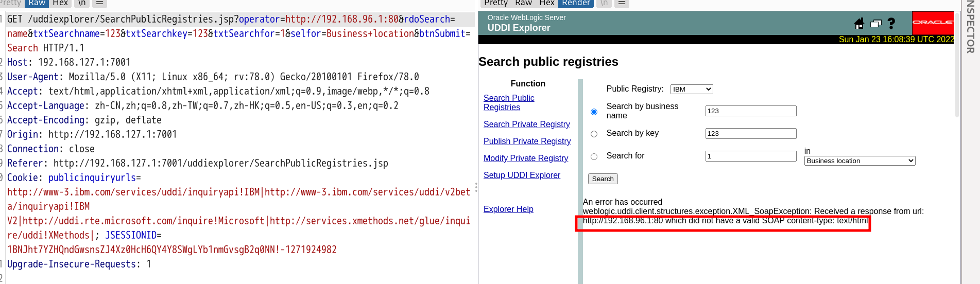Image resolution: width=980 pixels, height=284 pixels.
Task: Open response pane hamburger options menu
Action: 622,3
